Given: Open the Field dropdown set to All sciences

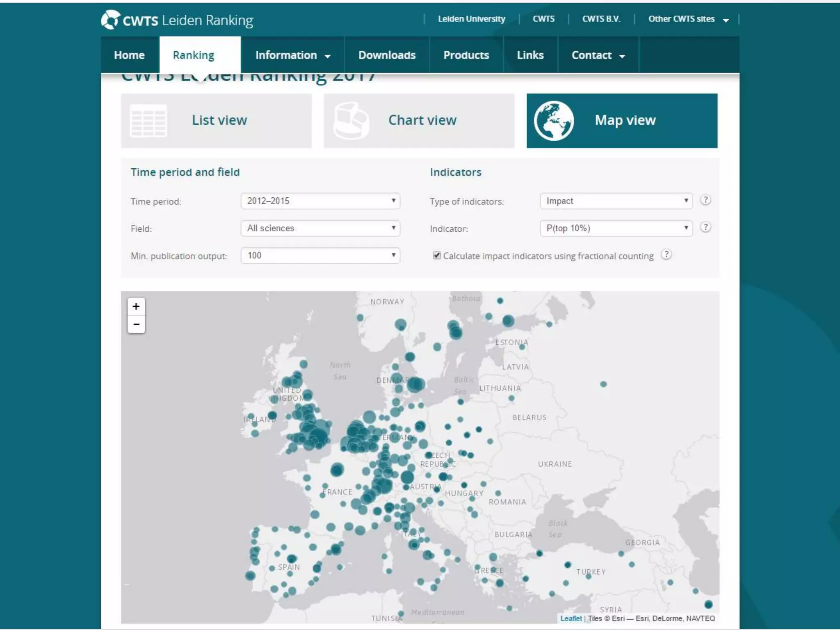Looking at the screenshot, I should point(320,228).
